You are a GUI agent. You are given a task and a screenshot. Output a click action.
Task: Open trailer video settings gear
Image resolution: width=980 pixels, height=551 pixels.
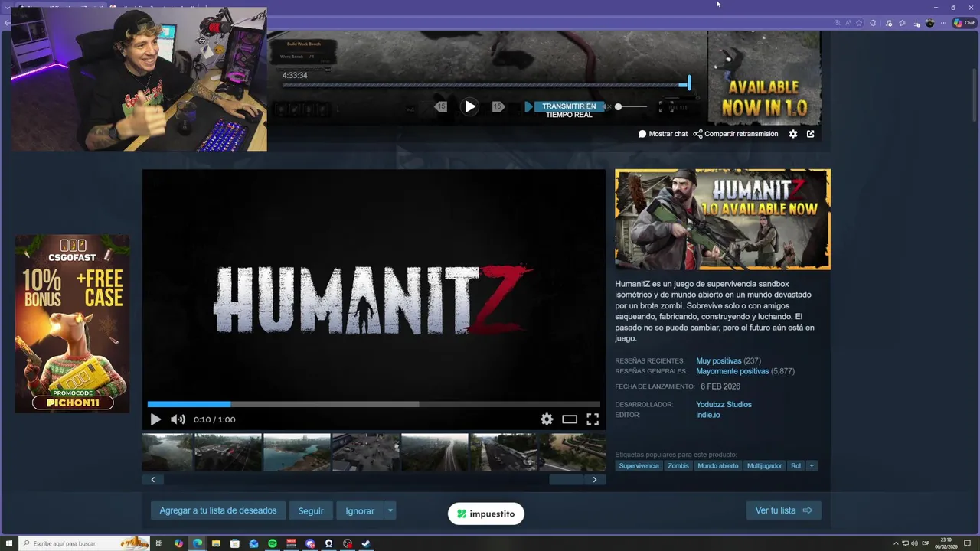click(547, 419)
